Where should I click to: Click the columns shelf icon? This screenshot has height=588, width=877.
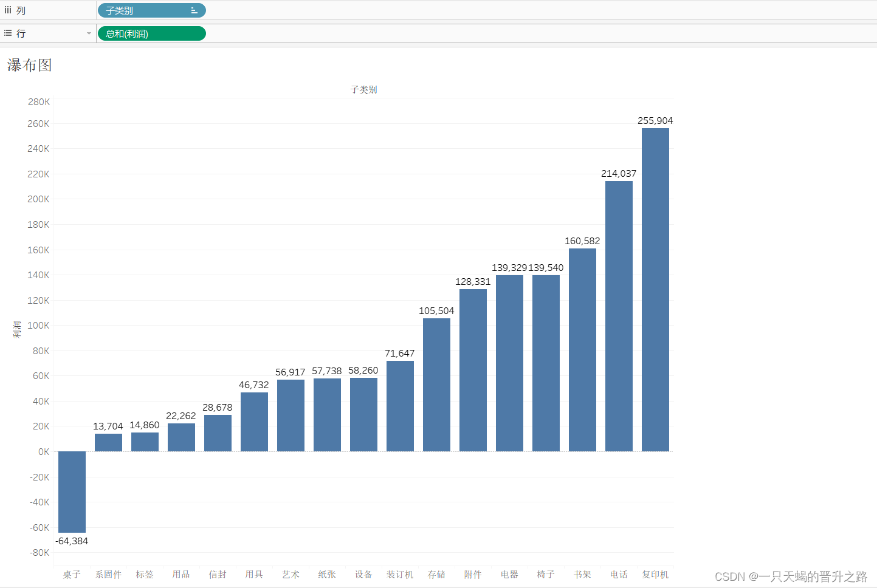pyautogui.click(x=8, y=10)
